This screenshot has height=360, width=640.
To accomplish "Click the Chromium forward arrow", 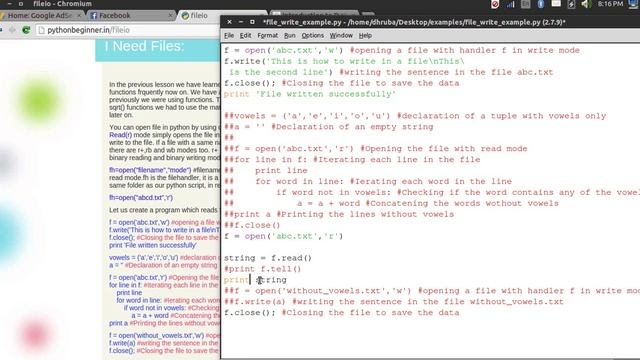I will (x=12, y=30).
